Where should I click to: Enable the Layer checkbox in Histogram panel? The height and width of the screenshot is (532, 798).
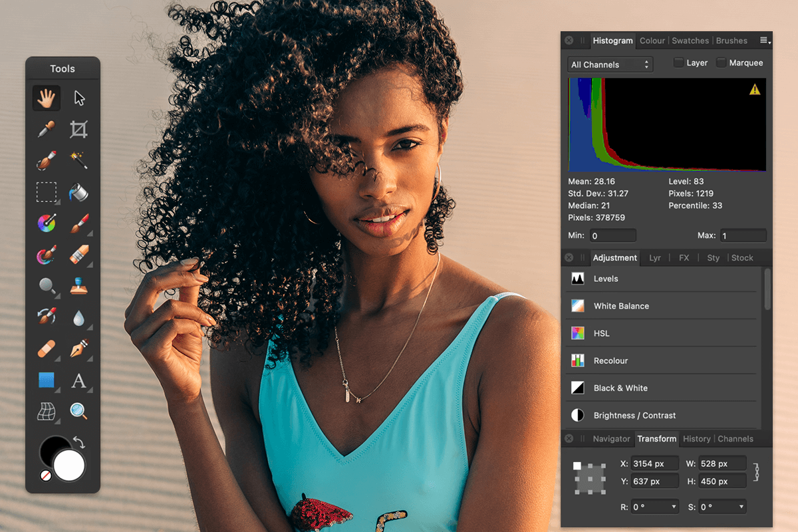679,63
